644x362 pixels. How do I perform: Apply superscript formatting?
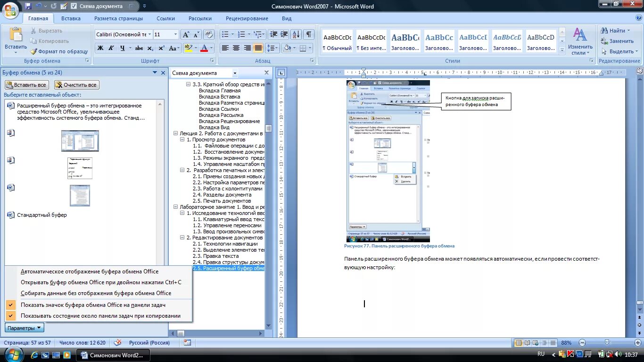click(x=161, y=48)
